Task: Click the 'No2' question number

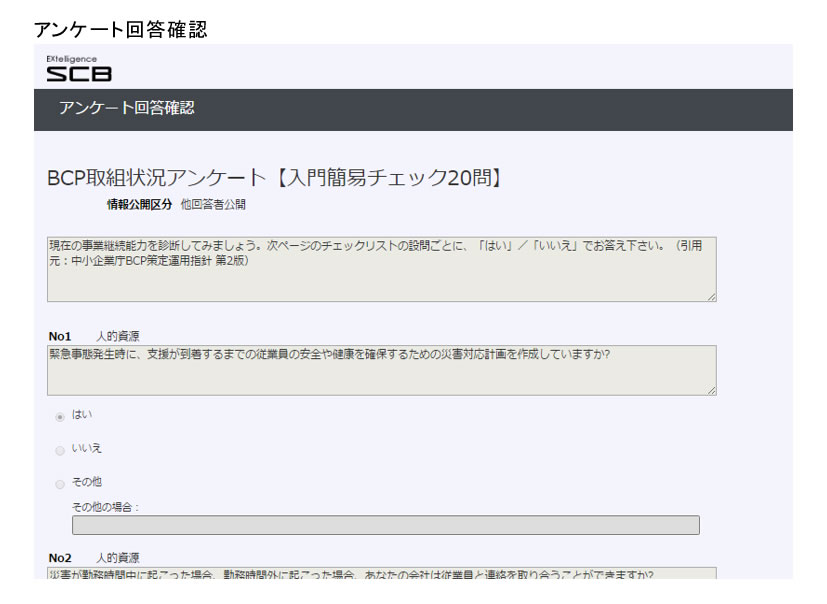Action: tap(60, 558)
